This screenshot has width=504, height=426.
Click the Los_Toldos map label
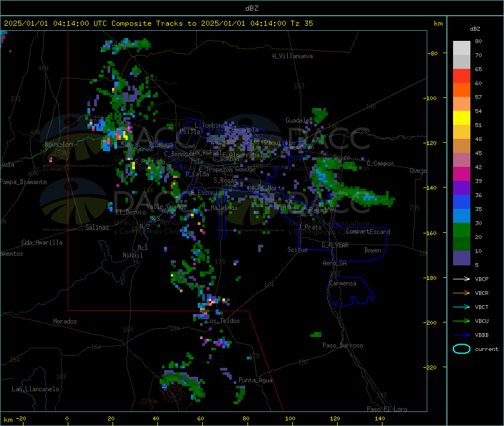(223, 321)
